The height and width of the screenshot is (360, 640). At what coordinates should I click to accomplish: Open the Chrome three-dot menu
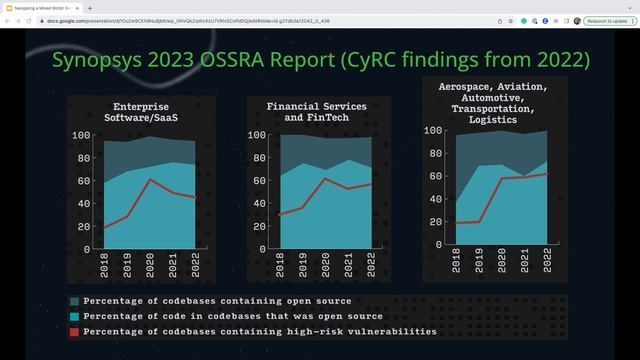coord(633,21)
